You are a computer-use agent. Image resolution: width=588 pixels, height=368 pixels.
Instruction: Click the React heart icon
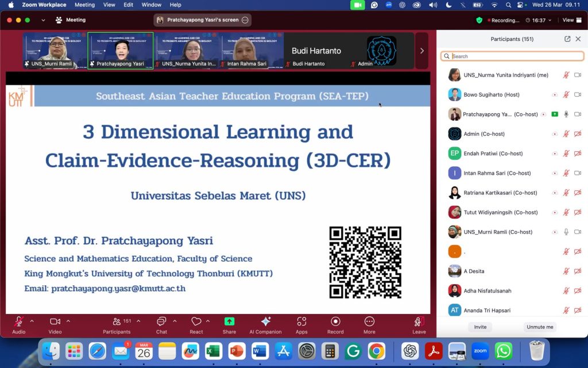click(x=196, y=322)
